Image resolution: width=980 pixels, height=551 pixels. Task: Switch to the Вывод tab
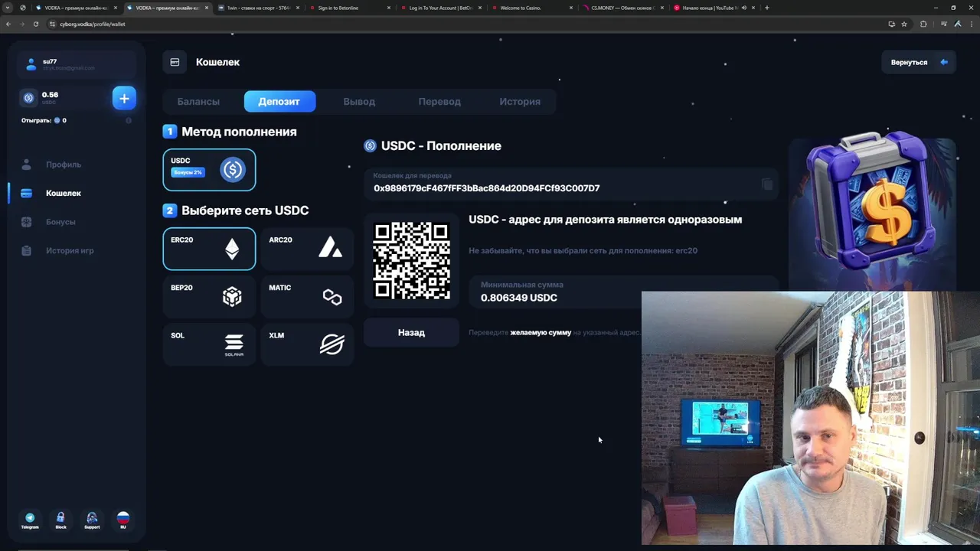[x=359, y=102]
